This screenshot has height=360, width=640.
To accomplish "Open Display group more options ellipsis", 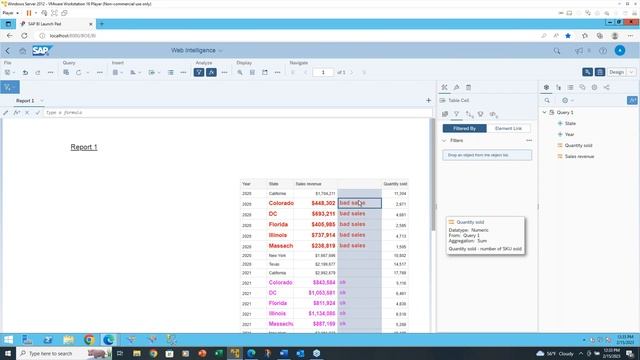I will [278, 73].
